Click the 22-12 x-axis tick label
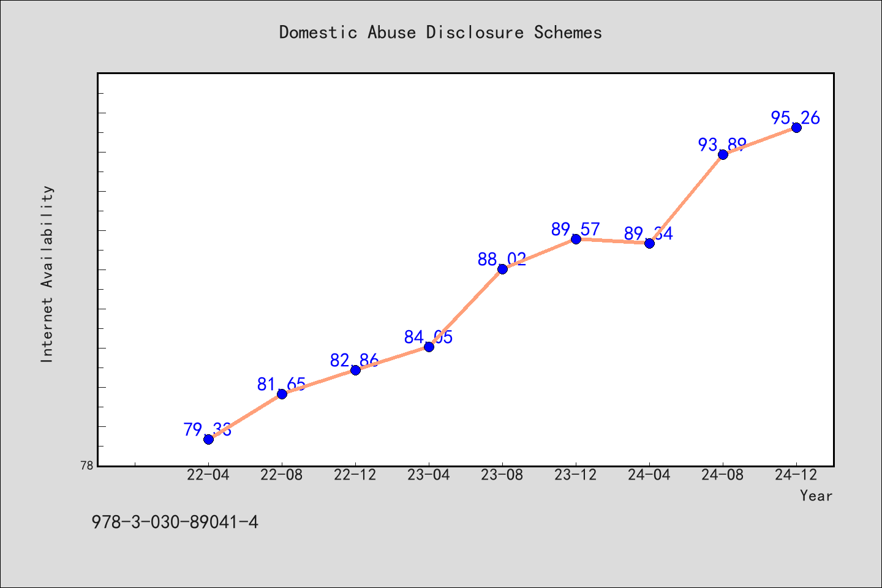882x588 pixels. click(x=355, y=475)
